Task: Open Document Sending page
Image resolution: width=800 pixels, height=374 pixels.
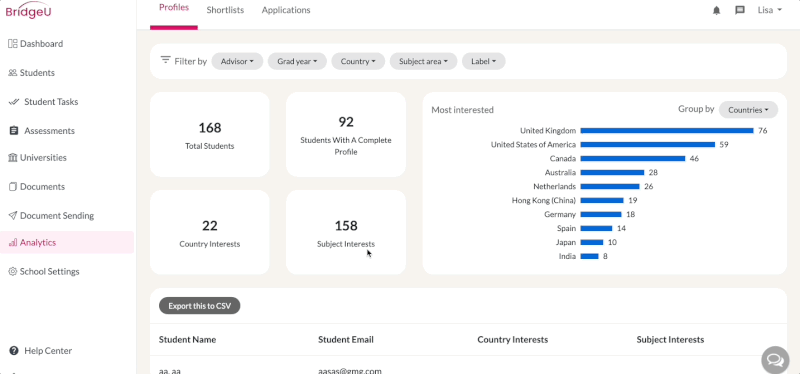Action: [x=57, y=216]
